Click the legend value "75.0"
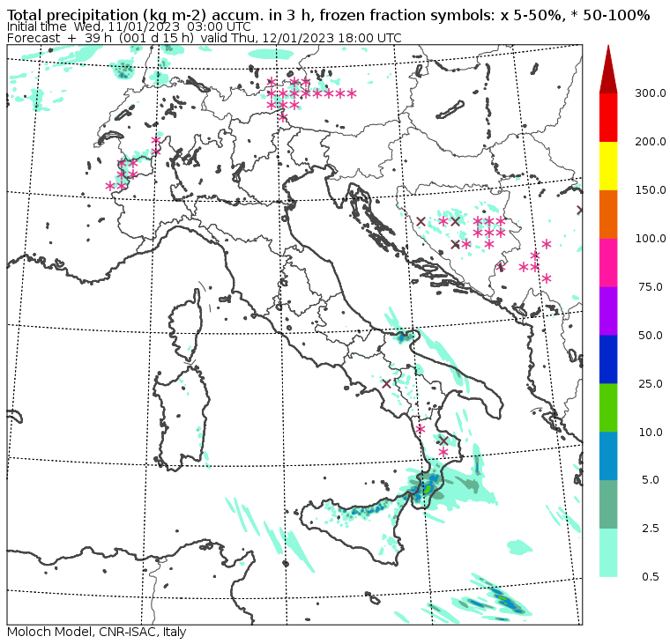This screenshot has height=644, width=670. coord(651,286)
